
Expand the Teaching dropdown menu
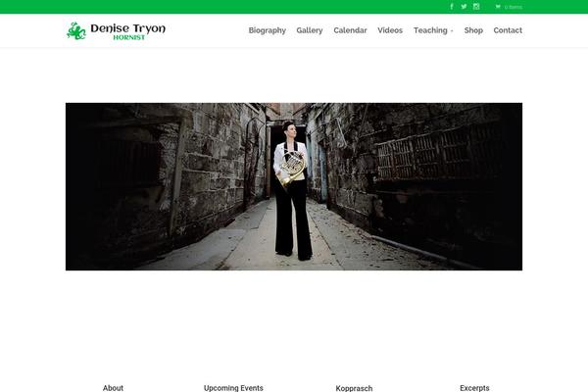(433, 30)
